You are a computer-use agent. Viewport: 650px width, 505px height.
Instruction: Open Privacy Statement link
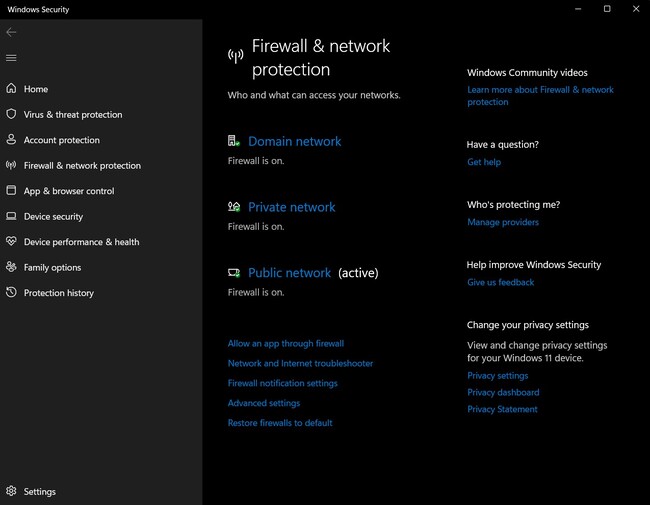click(502, 409)
